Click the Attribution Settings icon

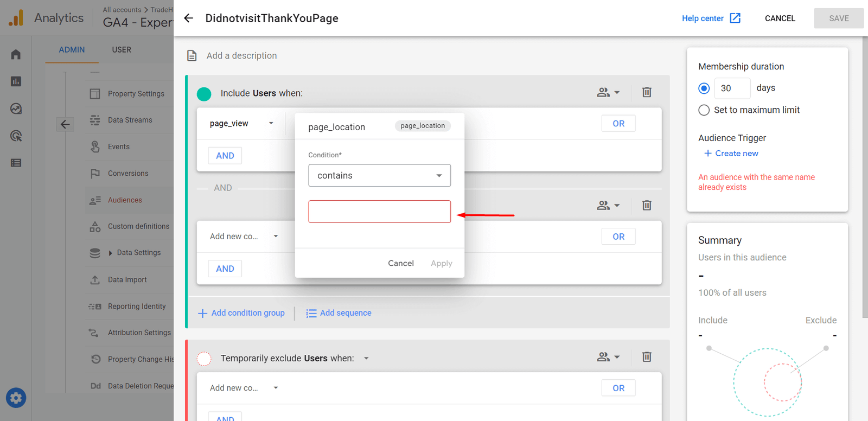(x=94, y=333)
